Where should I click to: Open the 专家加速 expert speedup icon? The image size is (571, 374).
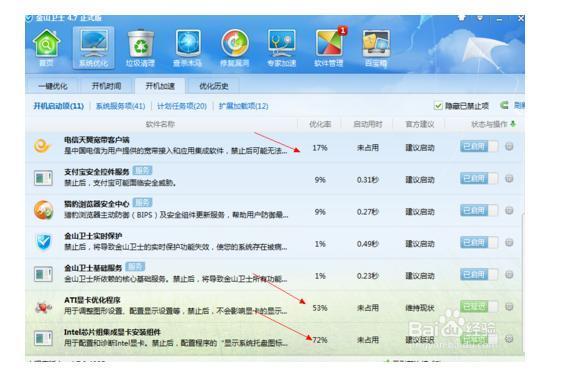tap(281, 48)
